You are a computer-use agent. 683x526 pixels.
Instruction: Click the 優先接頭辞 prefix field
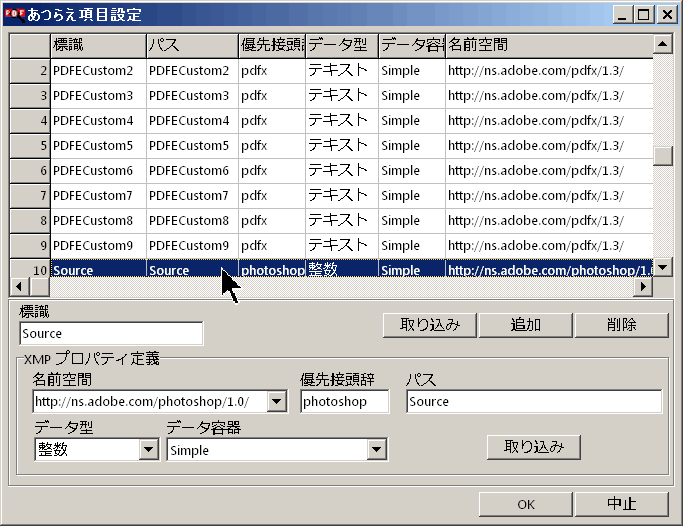click(345, 402)
